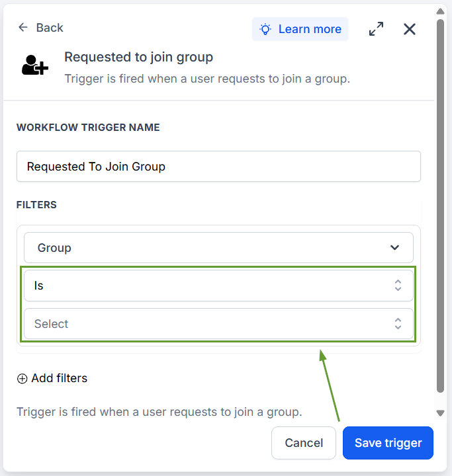The height and width of the screenshot is (476, 452).
Task: Expand panel with the diagonal arrows icon
Action: (376, 29)
